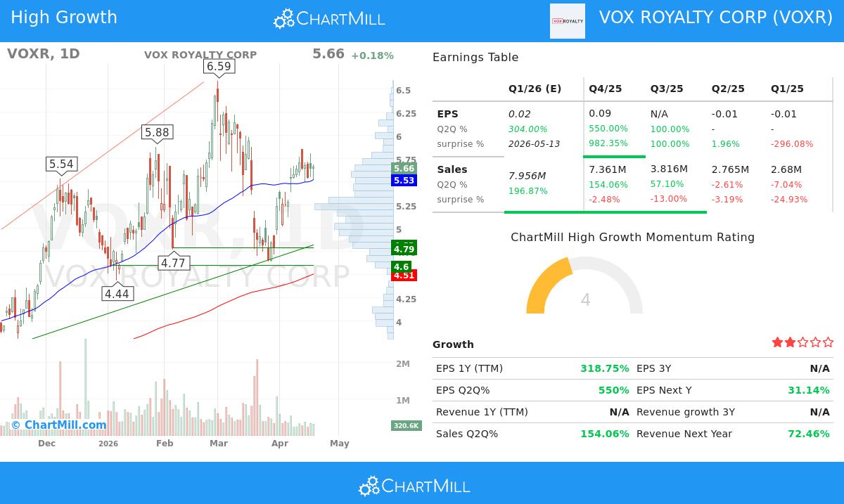This screenshot has height=504, width=844.
Task: Expand the Q2Q % row under EPS
Action: (x=455, y=129)
